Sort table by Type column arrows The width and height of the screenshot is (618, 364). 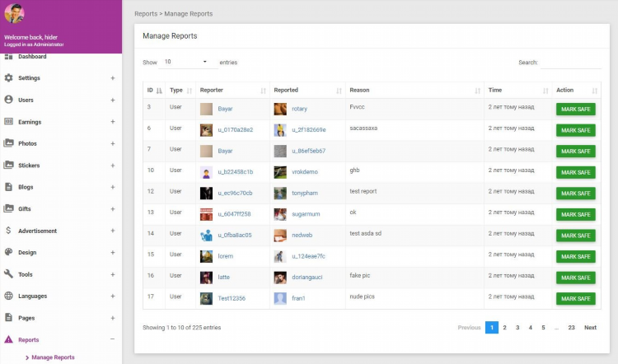[190, 91]
